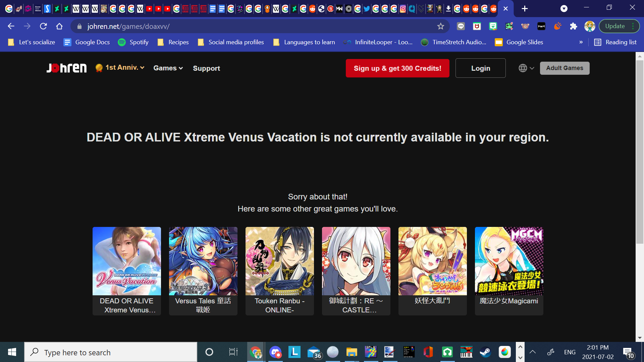Open Chrome Reading list
This screenshot has height=362, width=644.
tap(615, 42)
